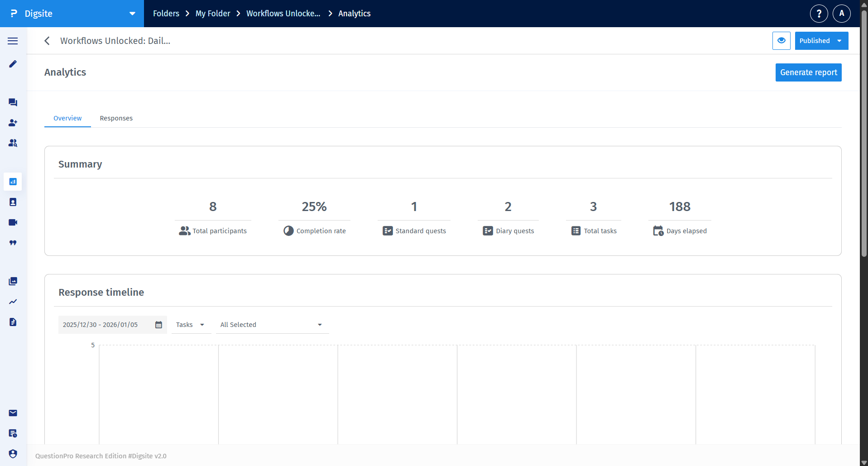Open the Tasks filter dropdown
Viewport: 868px width, 466px height.
click(191, 325)
